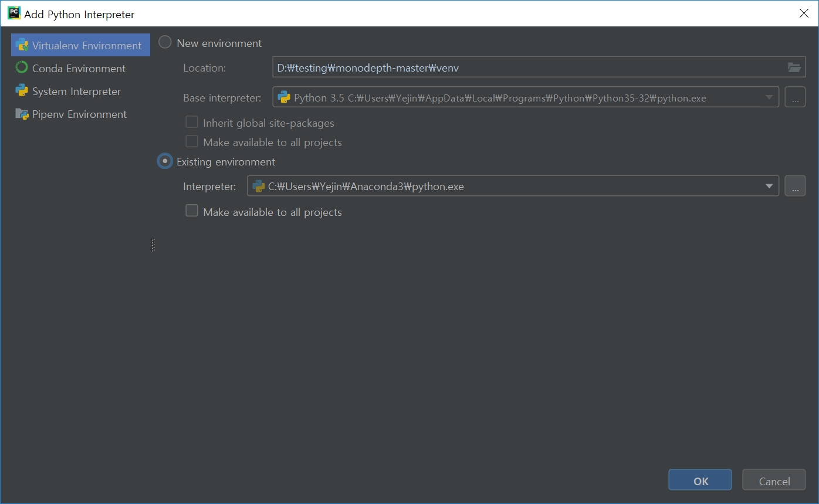Click the 'Base interpreter:' label
The height and width of the screenshot is (504, 819).
[222, 97]
